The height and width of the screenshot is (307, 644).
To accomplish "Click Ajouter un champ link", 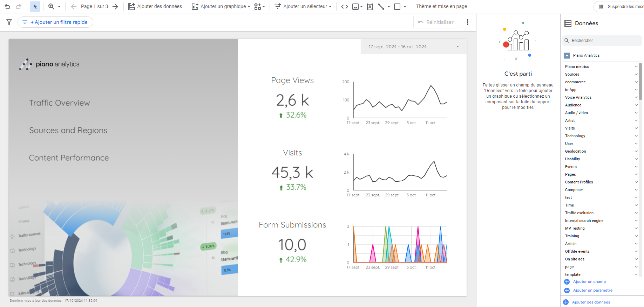I will [x=589, y=281].
